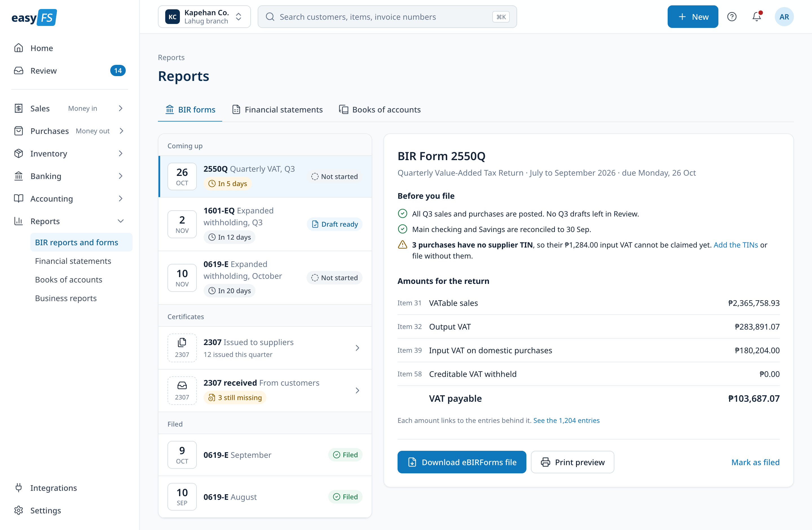Expand the Sales menu chevron
Image resolution: width=812 pixels, height=530 pixels.
pos(120,109)
